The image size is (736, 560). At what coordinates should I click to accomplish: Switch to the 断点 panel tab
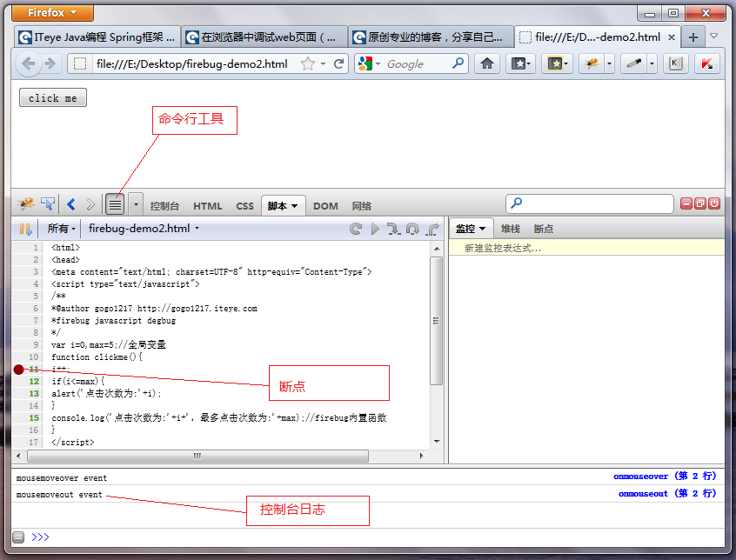tap(543, 229)
